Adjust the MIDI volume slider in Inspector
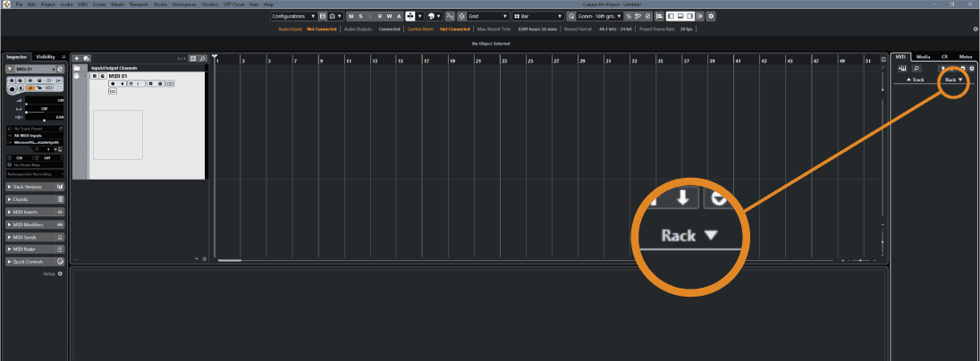This screenshot has height=361, width=980. 45,101
